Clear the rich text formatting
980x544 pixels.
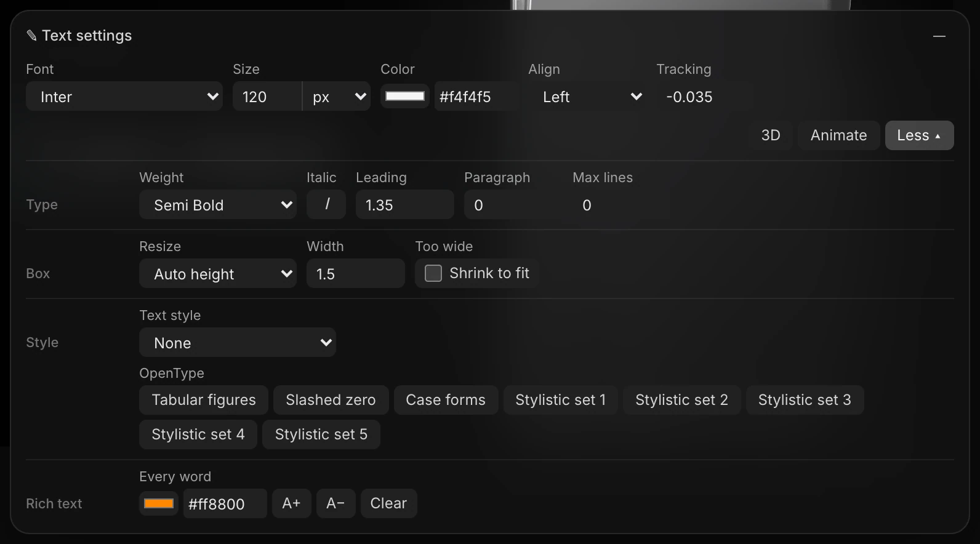[388, 503]
